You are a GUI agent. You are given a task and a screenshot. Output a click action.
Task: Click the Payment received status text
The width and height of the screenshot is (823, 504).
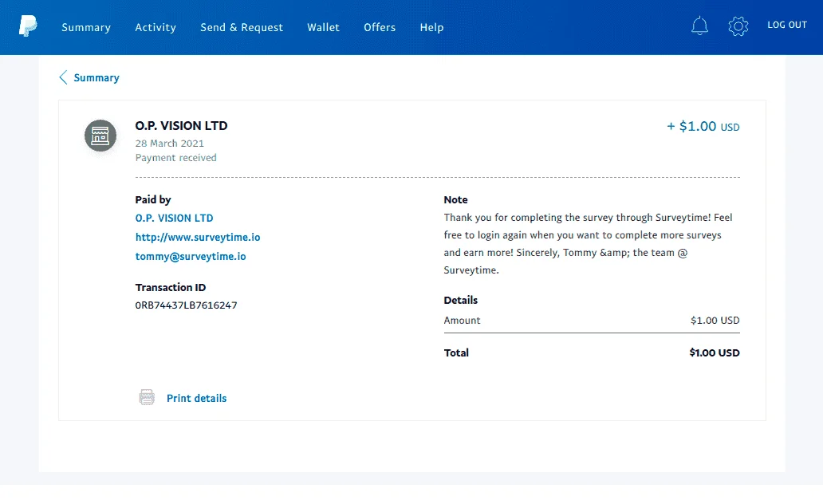pyautogui.click(x=175, y=158)
